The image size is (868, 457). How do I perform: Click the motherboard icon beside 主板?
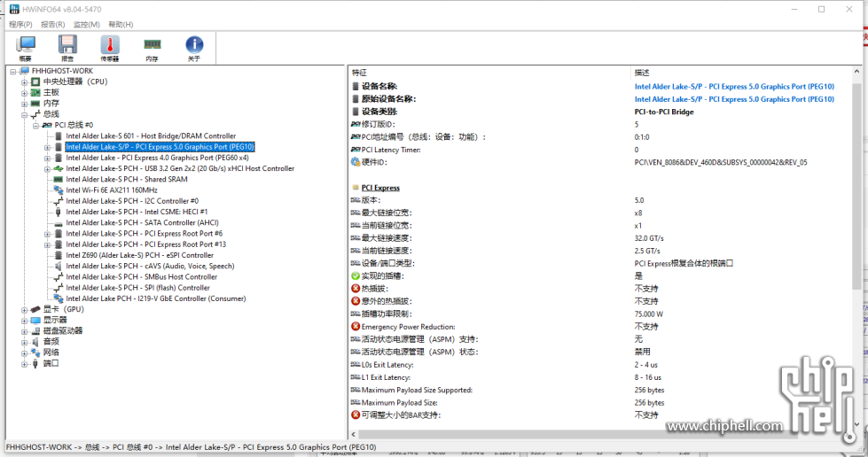click(35, 92)
